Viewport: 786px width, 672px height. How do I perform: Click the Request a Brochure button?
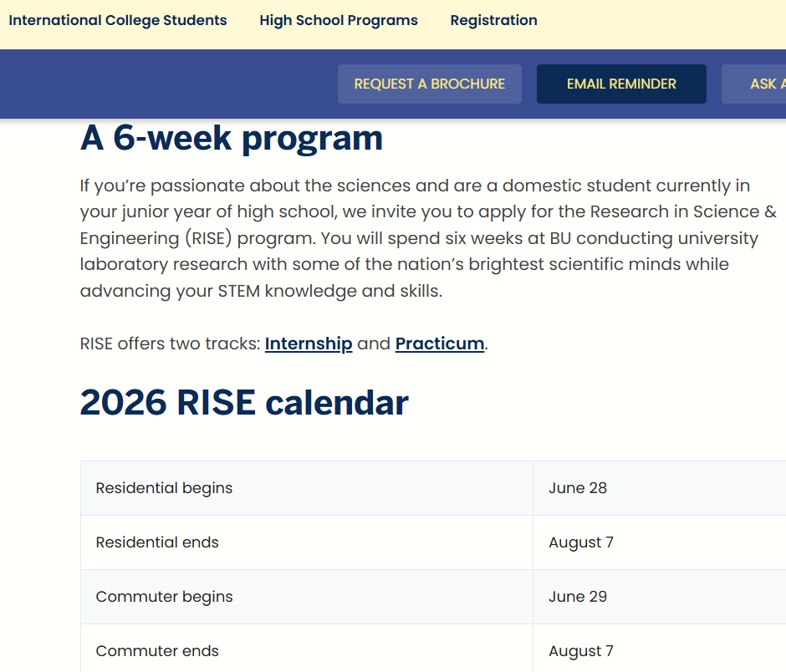tap(430, 84)
